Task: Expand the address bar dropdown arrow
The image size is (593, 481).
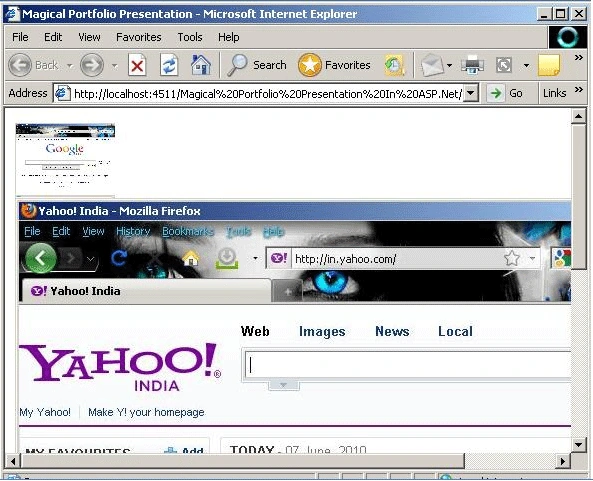Action: (x=471, y=93)
